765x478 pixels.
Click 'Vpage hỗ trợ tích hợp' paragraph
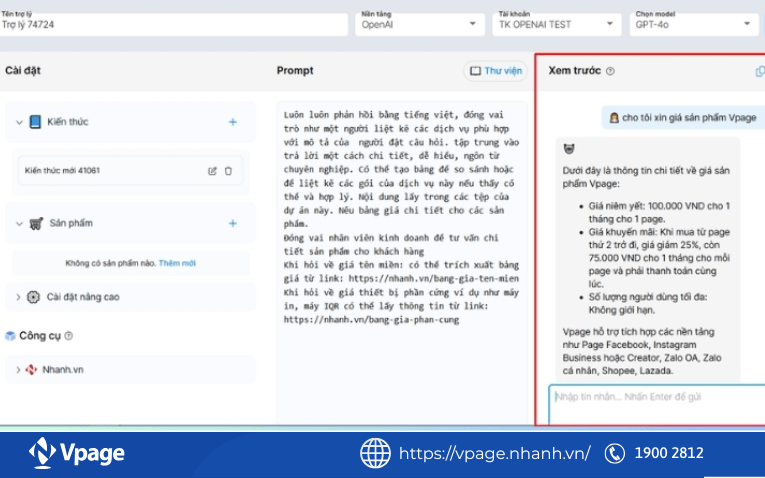pos(642,351)
